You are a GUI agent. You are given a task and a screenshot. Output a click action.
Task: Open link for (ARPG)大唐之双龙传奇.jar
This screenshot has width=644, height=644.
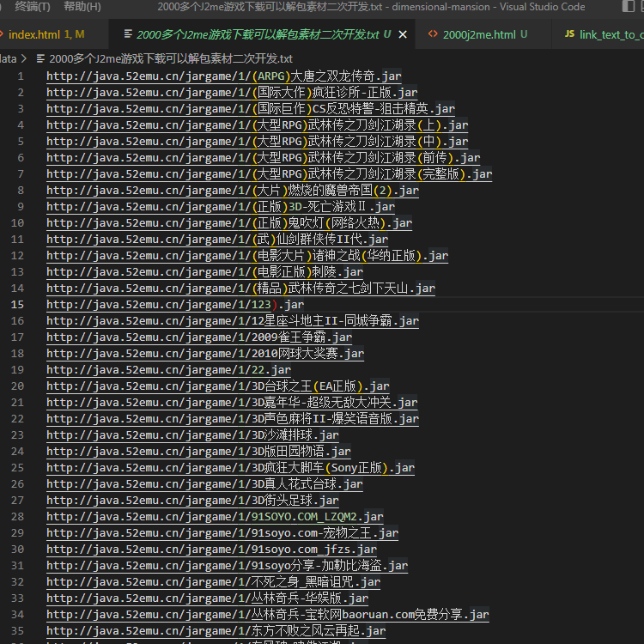(x=224, y=76)
